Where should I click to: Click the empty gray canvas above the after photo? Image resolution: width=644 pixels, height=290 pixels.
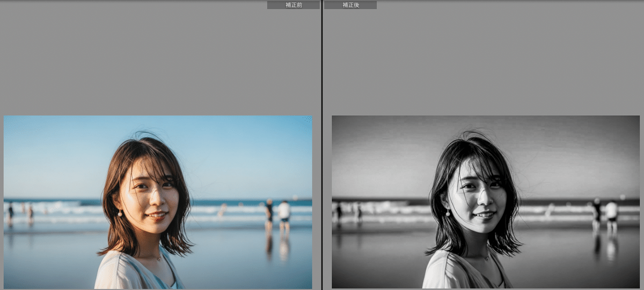pos(483,59)
